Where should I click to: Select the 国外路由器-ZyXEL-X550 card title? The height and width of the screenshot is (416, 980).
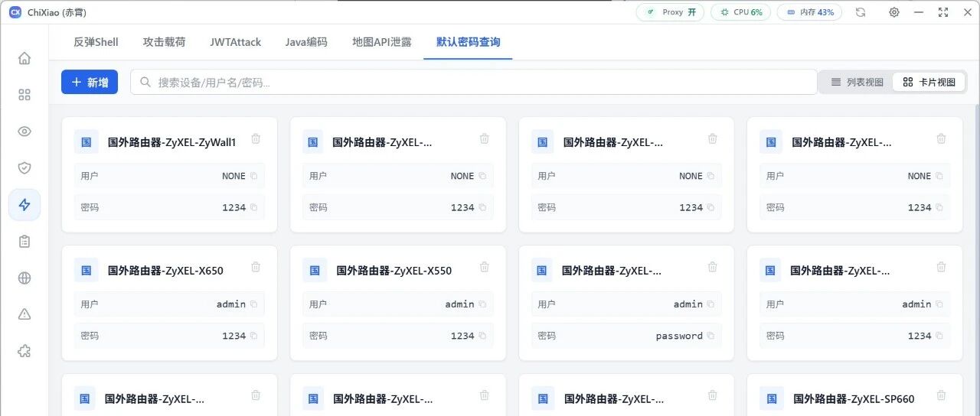394,270
